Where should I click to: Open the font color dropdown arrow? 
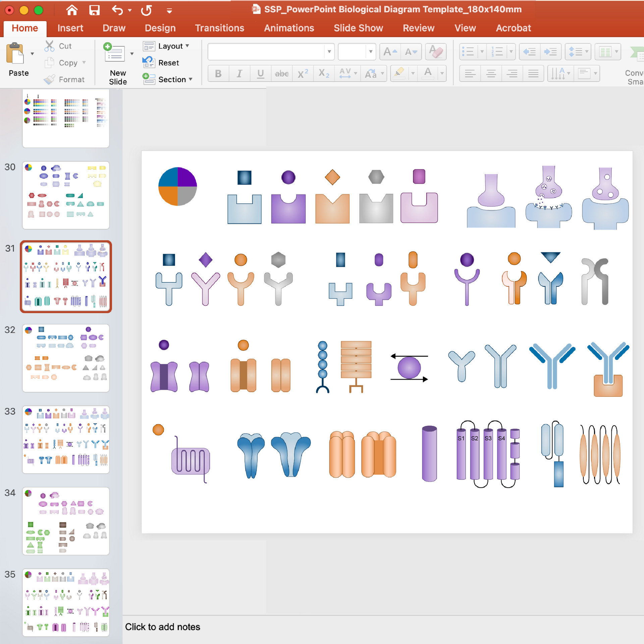(442, 73)
